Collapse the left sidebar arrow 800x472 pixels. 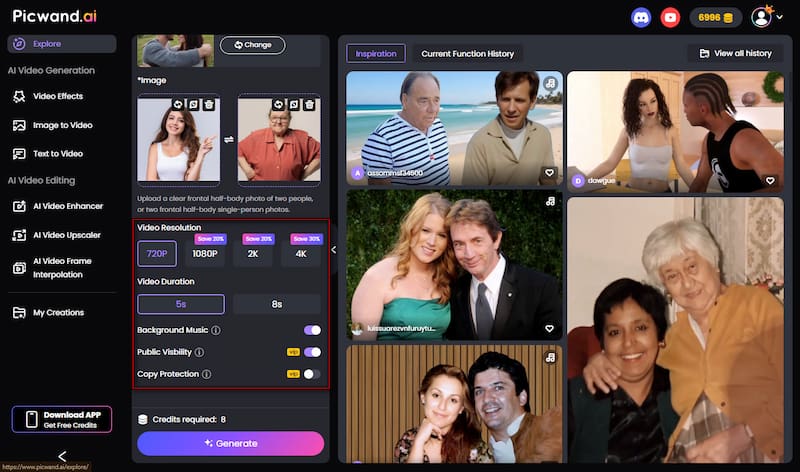point(62,456)
